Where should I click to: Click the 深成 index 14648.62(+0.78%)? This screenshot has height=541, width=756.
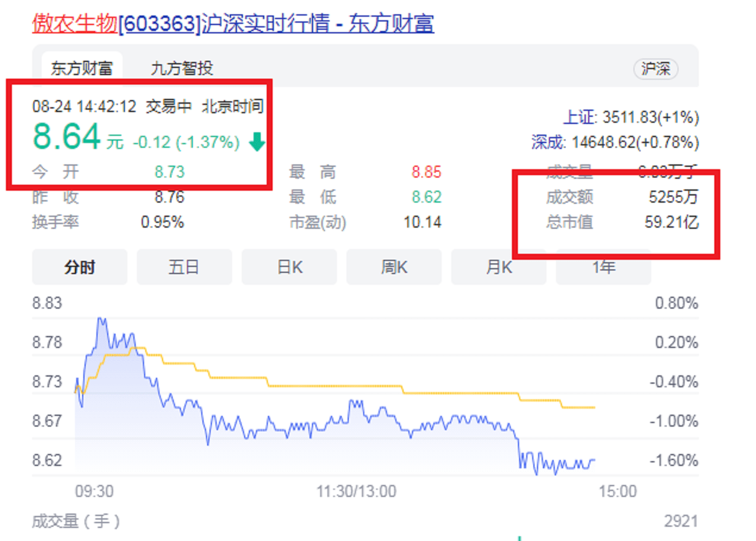pos(616,142)
